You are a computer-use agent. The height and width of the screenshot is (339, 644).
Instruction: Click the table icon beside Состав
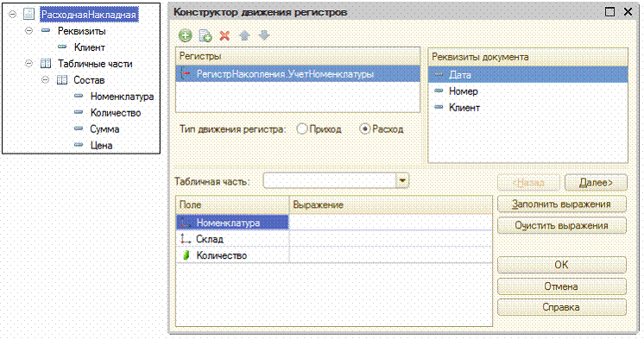[x=62, y=79]
